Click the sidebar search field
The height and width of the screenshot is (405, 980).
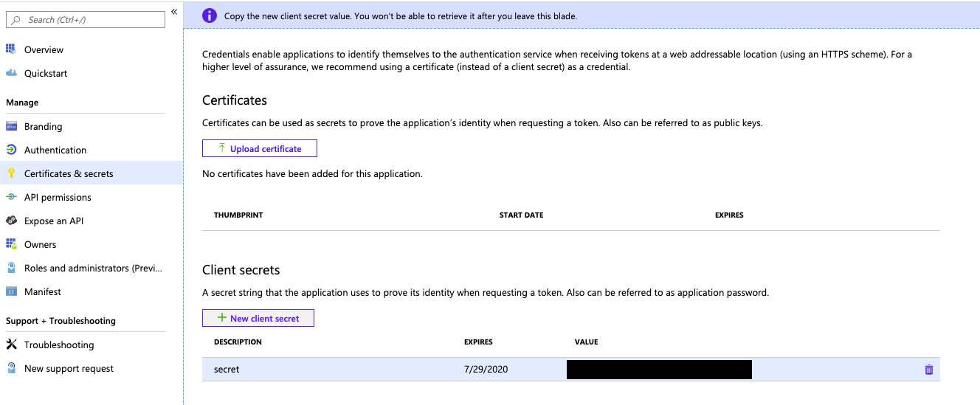(x=86, y=20)
